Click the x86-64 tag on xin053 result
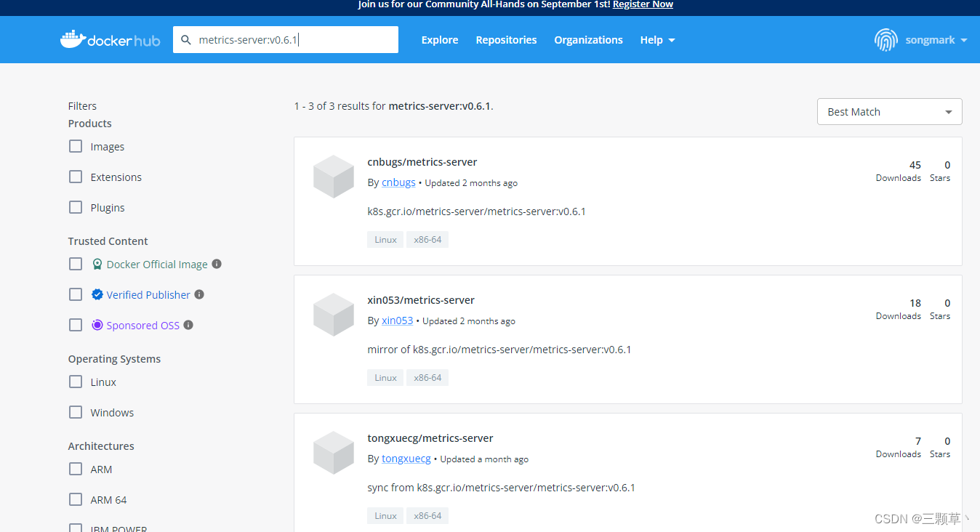The height and width of the screenshot is (532, 980). tap(427, 377)
